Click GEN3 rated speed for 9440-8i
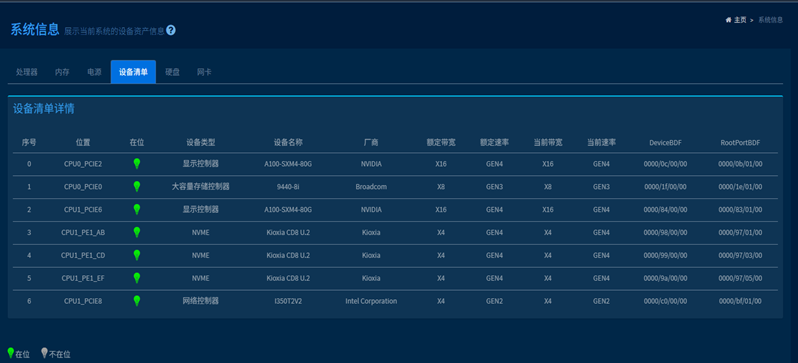 494,187
